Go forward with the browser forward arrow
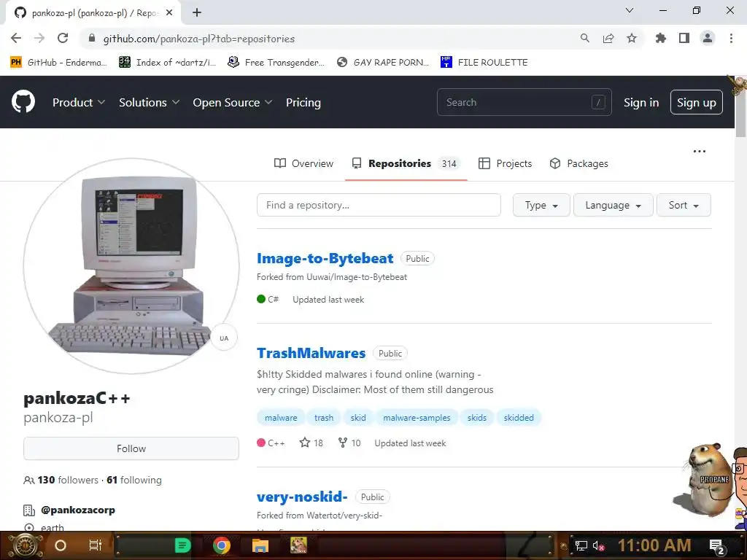 (x=39, y=39)
